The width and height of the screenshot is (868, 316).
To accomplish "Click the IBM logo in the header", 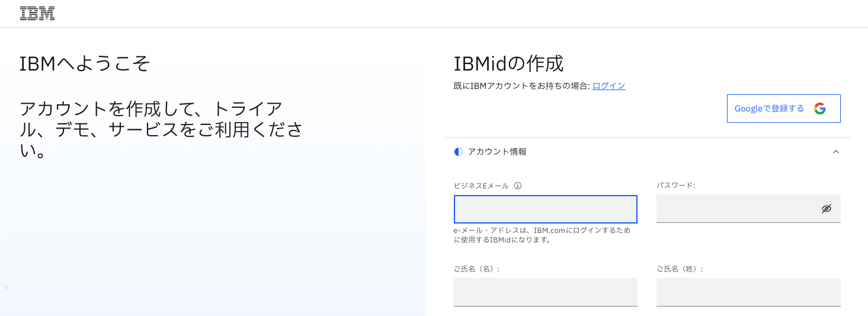I will [x=37, y=14].
